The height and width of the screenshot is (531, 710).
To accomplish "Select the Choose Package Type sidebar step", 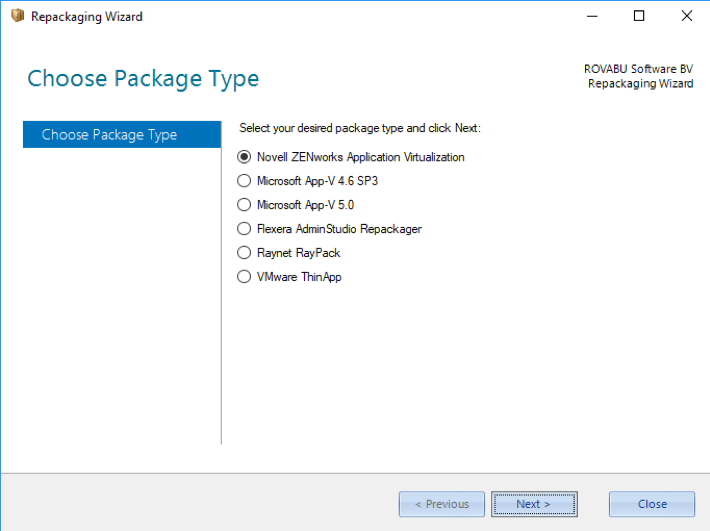I will click(x=122, y=134).
